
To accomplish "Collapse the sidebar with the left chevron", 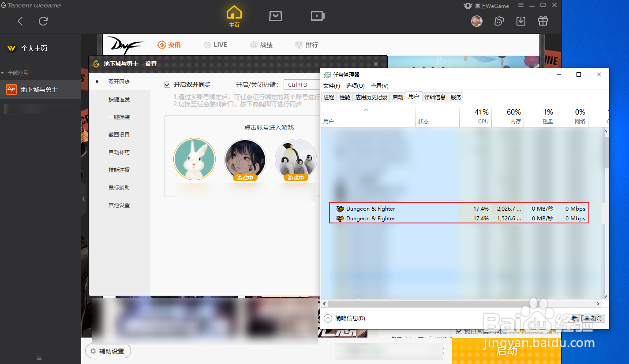I will (84, 199).
